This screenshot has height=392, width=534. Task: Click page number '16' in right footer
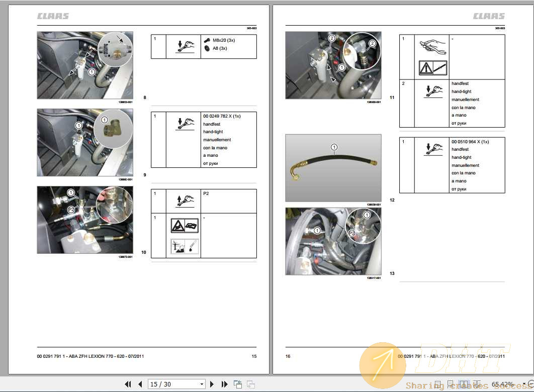(288, 356)
